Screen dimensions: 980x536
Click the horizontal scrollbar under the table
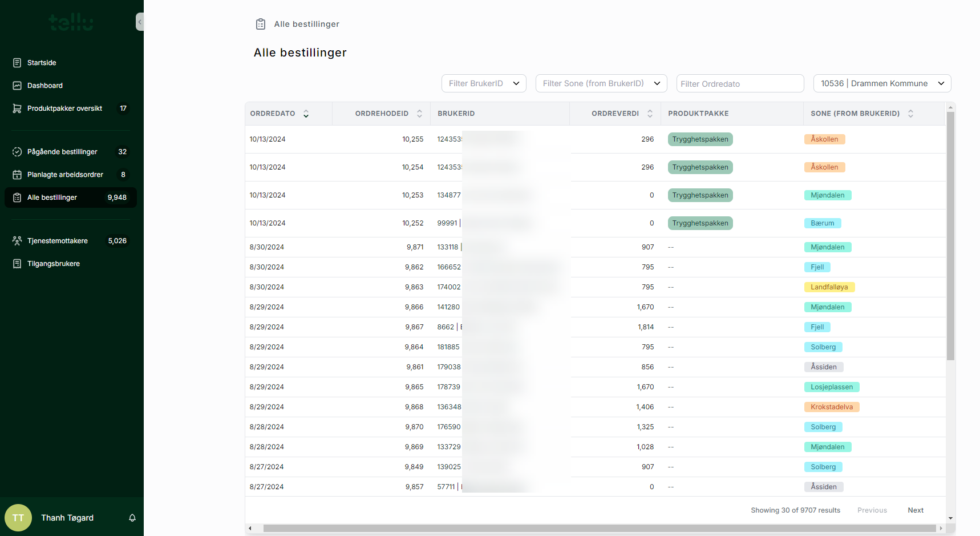coord(599,529)
